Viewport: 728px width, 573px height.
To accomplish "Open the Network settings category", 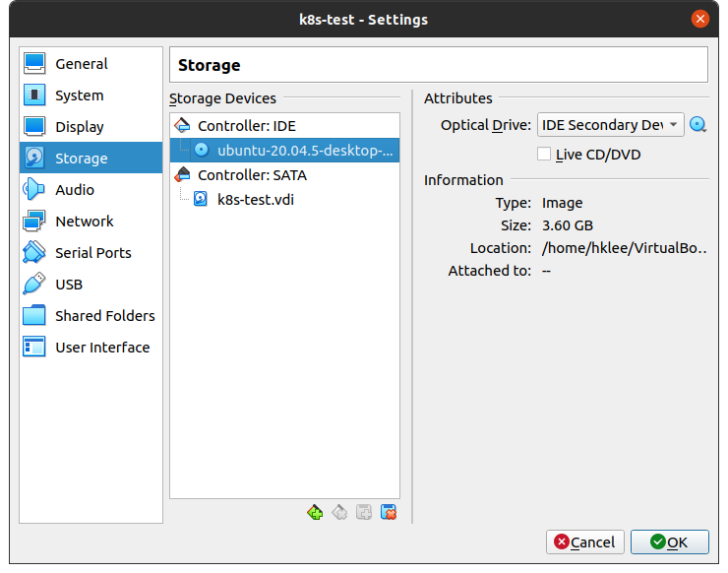I will click(x=91, y=222).
